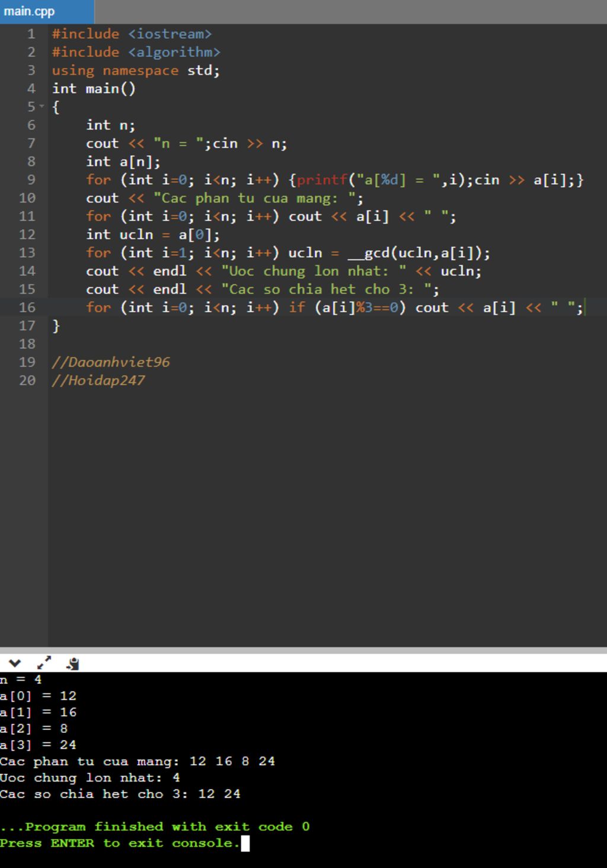607x868 pixels.
Task: Place cursor on '#include <iostream>' line
Action: (132, 34)
